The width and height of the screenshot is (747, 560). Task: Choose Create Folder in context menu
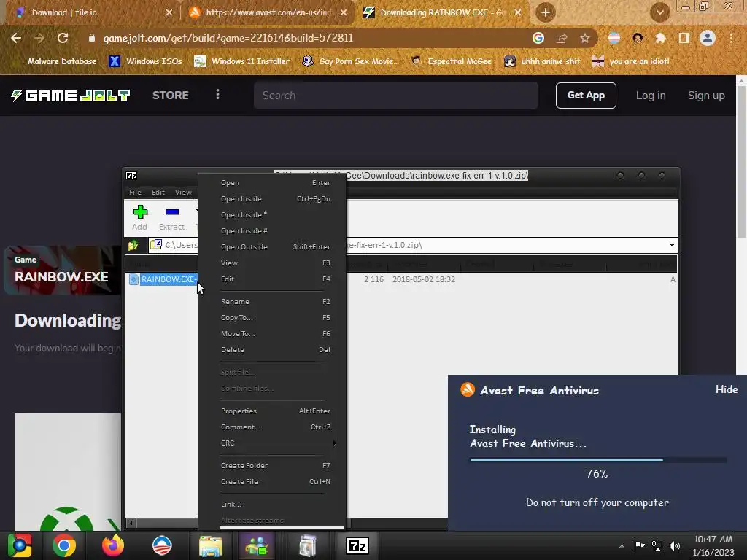[272, 466]
